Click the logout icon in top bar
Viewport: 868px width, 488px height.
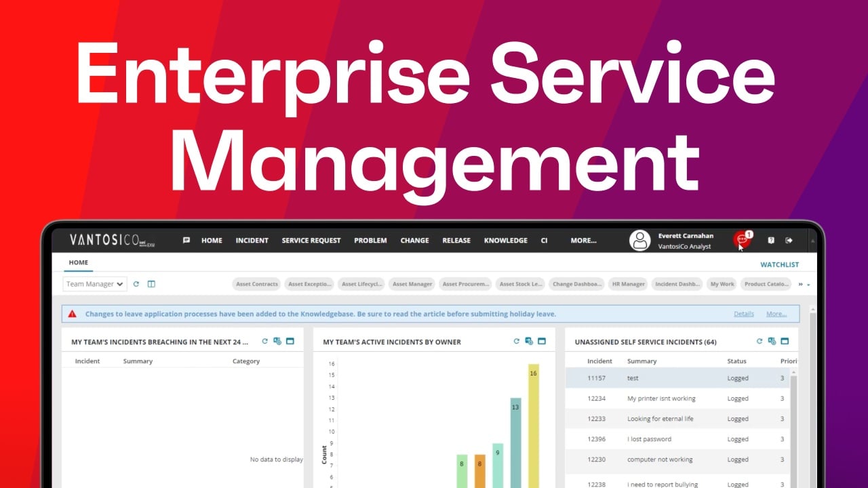[x=789, y=240]
